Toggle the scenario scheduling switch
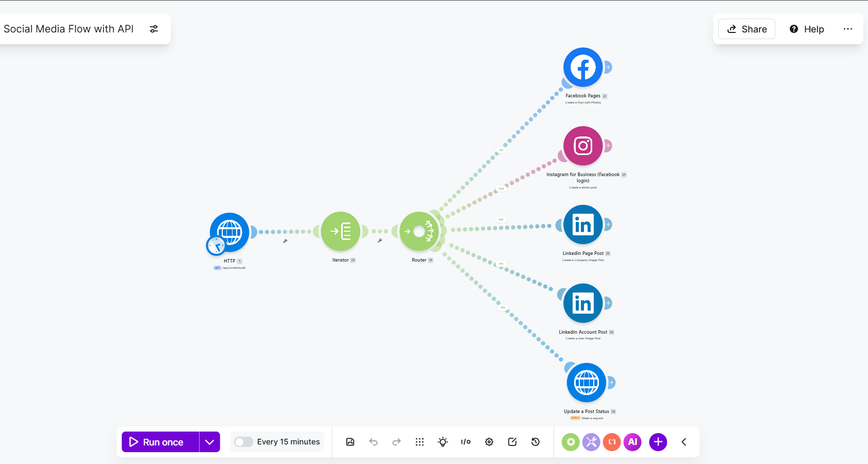Screen dimensions: 868x464 [x=243, y=442]
